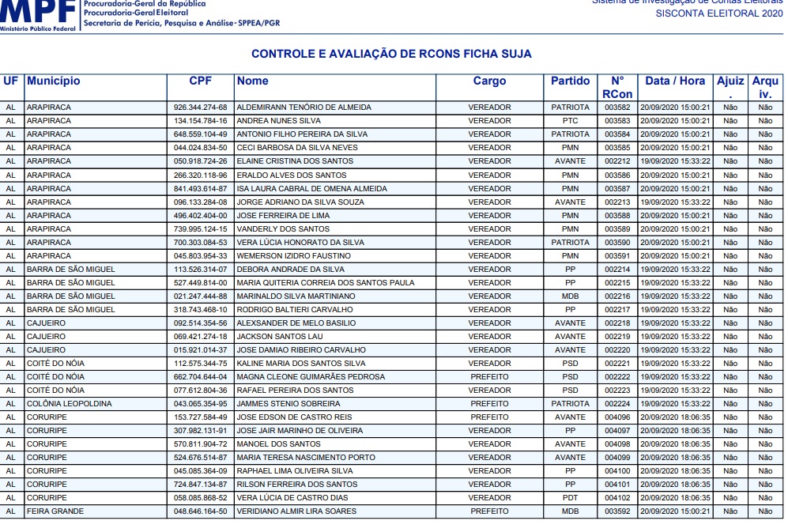Select the 'CPF' column header
788x532 pixels.
coord(201,81)
